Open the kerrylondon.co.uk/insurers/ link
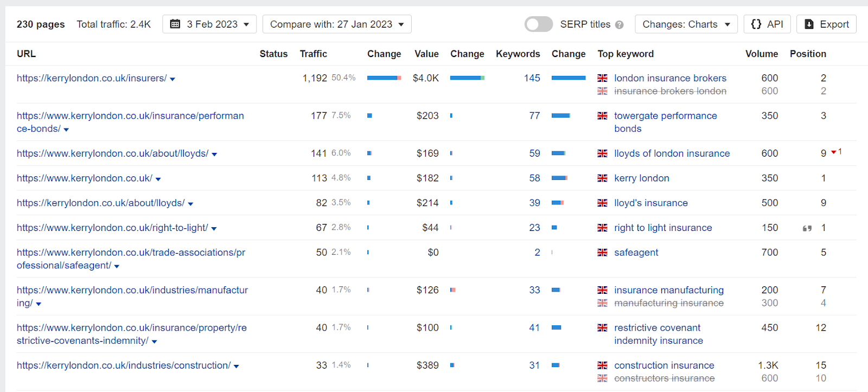Image resolution: width=868 pixels, height=392 pixels. (x=92, y=78)
